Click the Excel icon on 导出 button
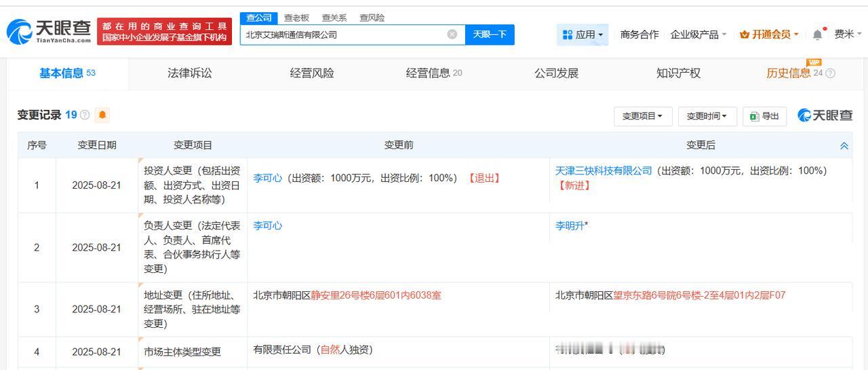Image resolution: width=868 pixels, height=370 pixels. (754, 116)
